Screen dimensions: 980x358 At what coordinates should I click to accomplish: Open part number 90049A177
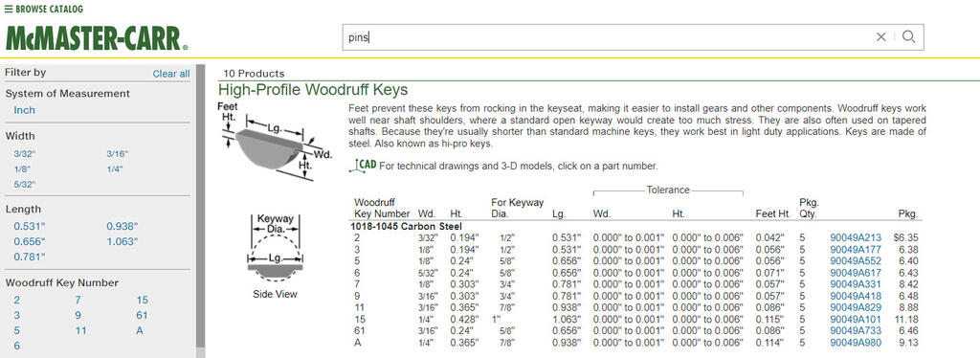click(x=856, y=249)
